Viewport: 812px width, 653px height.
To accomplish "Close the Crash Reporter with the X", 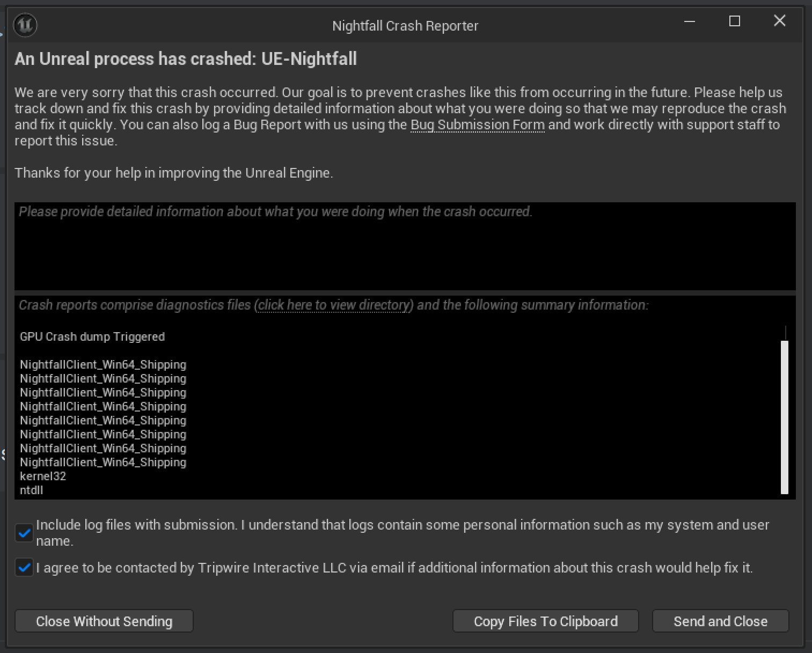I will 779,21.
